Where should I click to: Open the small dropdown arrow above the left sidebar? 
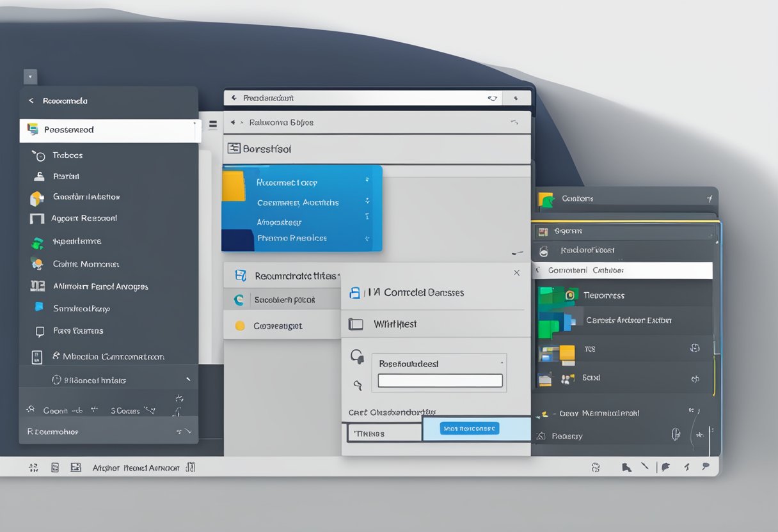point(30,77)
